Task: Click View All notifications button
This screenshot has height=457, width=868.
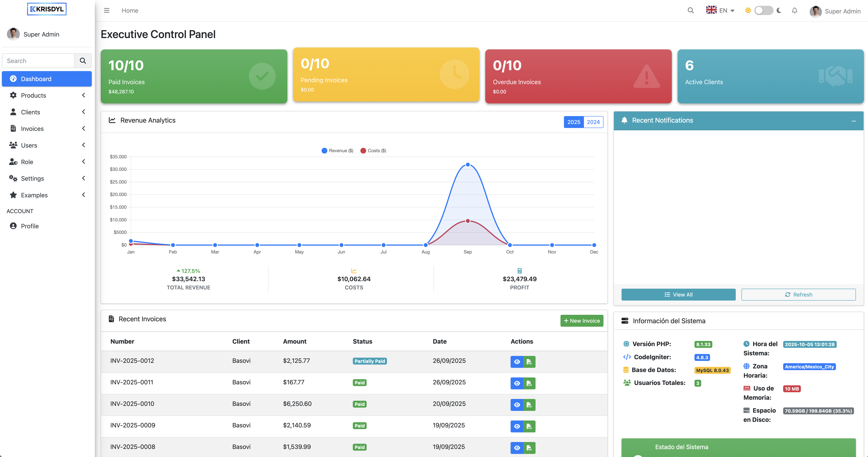Action: pyautogui.click(x=678, y=294)
